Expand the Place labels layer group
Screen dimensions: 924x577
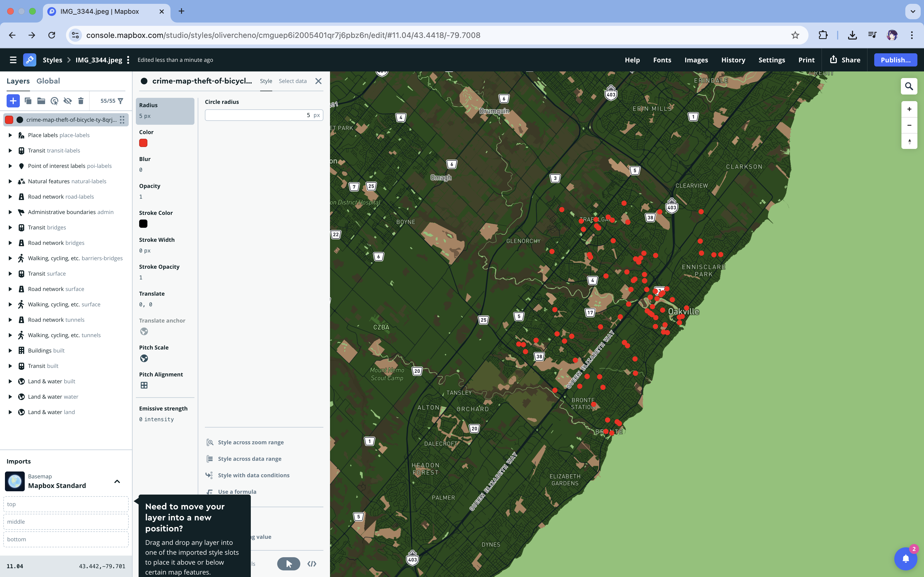10,135
